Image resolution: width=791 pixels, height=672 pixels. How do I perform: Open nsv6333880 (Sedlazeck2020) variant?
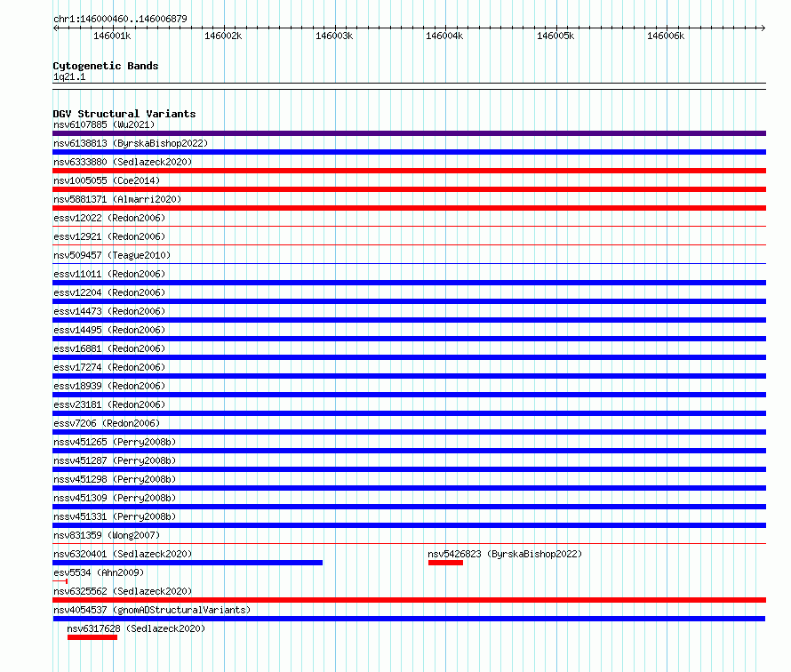pos(123,162)
